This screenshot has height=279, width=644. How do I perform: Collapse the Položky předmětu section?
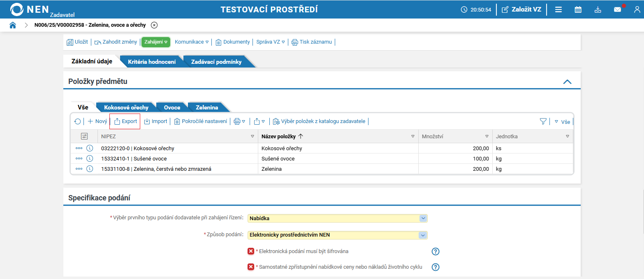[568, 81]
